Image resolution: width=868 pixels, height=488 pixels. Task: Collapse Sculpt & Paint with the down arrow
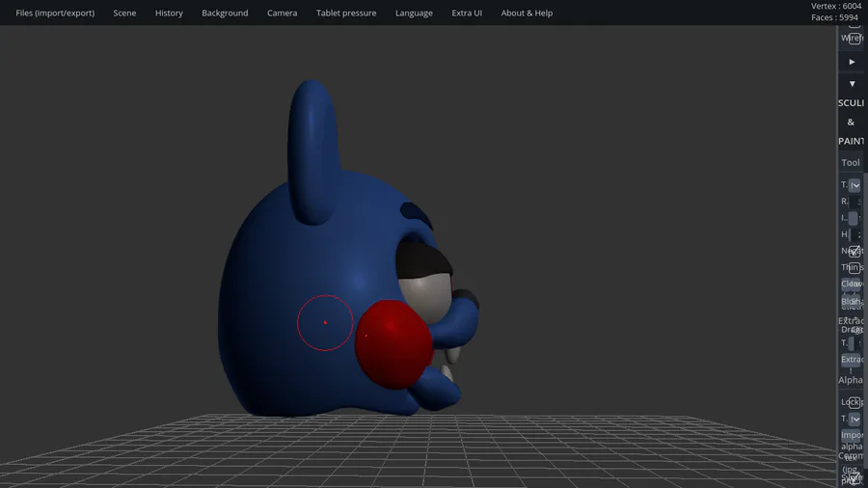(852, 84)
